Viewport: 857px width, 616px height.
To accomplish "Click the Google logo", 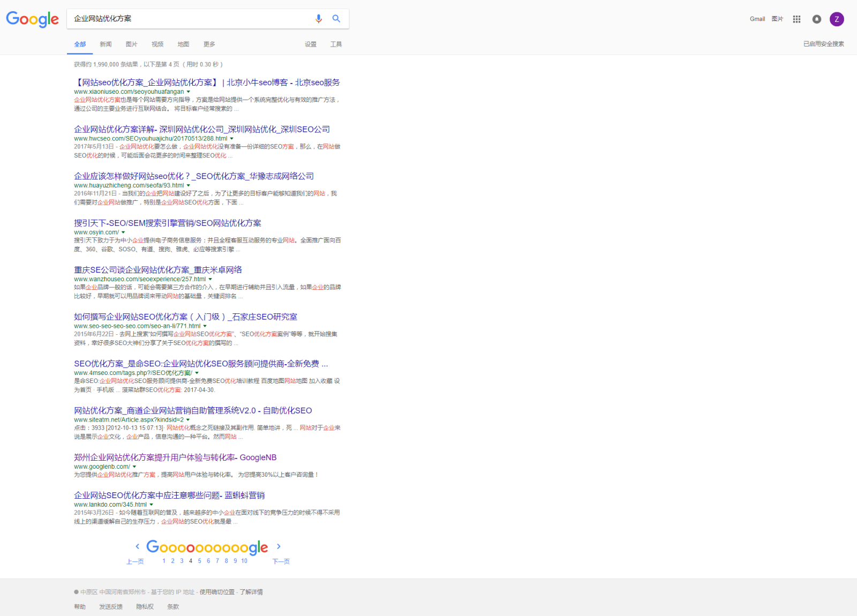I will [32, 19].
